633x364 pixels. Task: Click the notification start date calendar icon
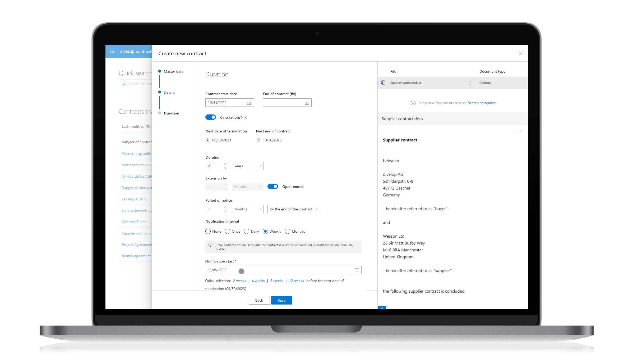(357, 270)
